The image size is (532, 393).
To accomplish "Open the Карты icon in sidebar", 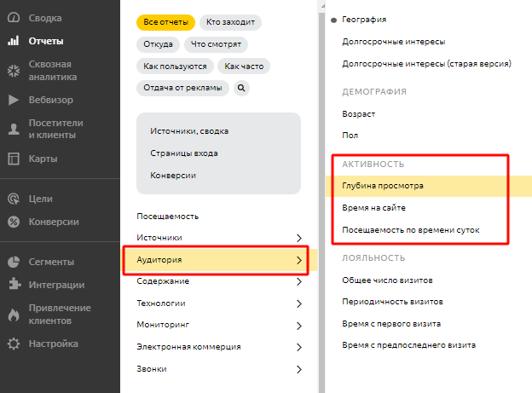I will click(x=13, y=159).
